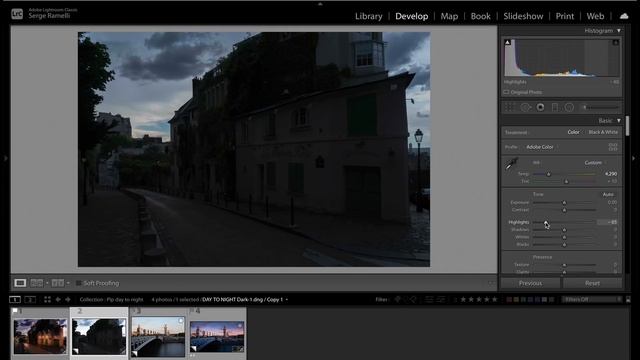
Task: Open the Web module
Action: point(595,16)
